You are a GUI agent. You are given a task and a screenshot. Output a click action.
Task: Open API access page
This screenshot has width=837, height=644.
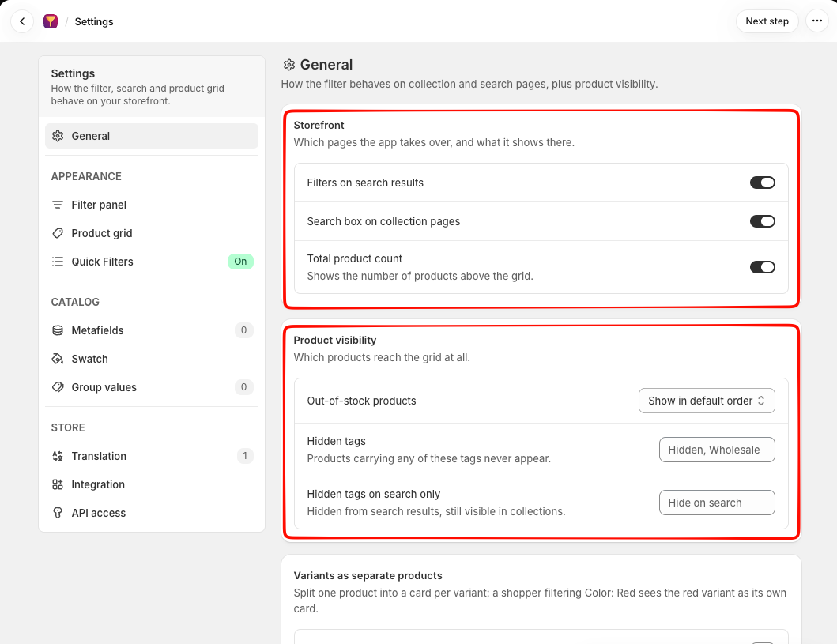[x=152, y=513]
